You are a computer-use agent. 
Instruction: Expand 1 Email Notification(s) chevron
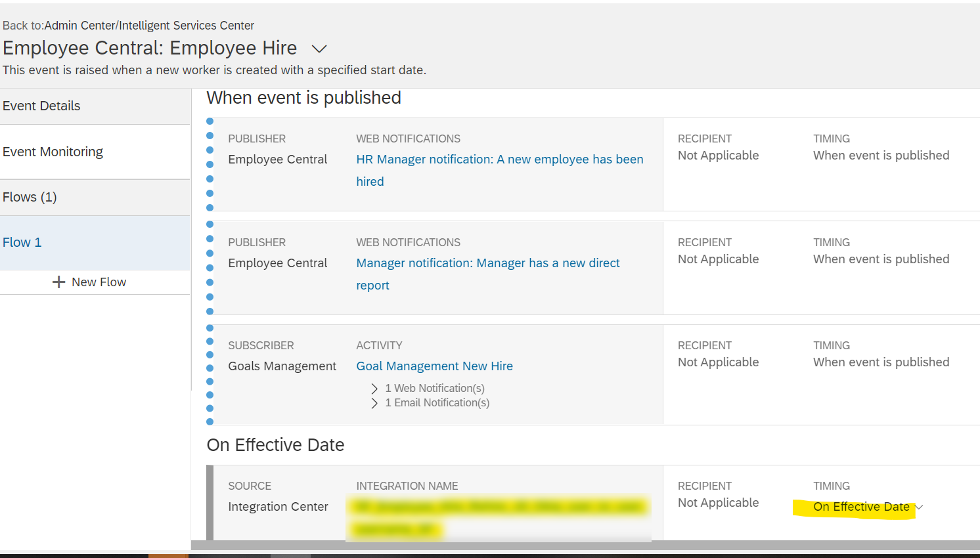[374, 403]
